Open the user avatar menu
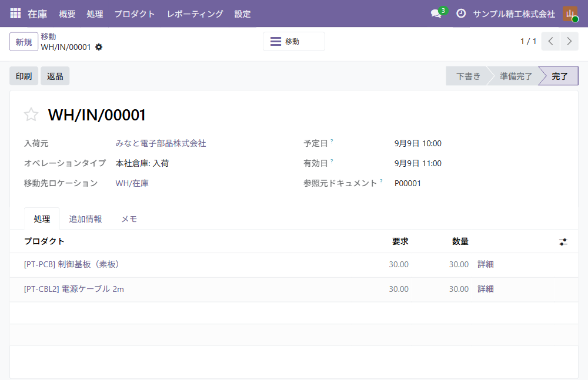Screen dimensions: 588x380 coord(570,14)
